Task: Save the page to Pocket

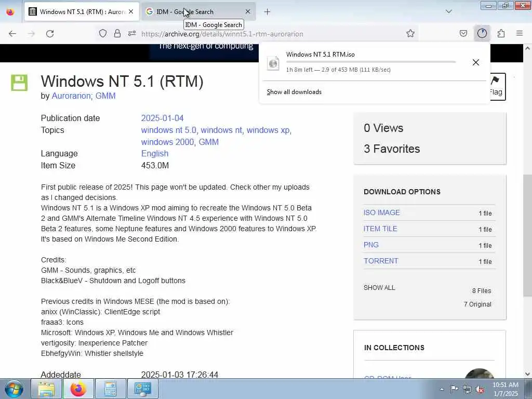Action: [463, 33]
